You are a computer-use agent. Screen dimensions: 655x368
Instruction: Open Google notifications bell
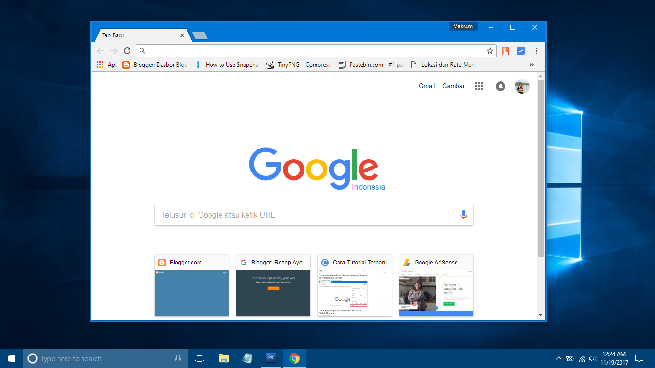click(x=500, y=86)
